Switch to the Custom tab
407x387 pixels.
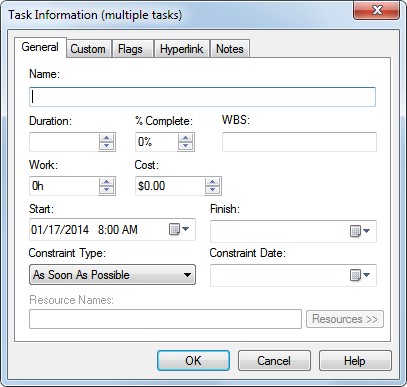point(88,49)
